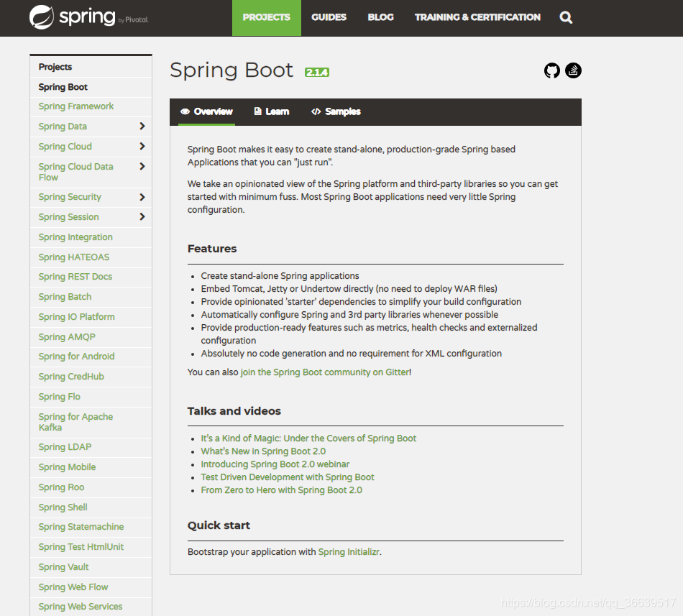Open Spring IO Platform in the sidebar
The image size is (683, 616).
pyautogui.click(x=76, y=317)
